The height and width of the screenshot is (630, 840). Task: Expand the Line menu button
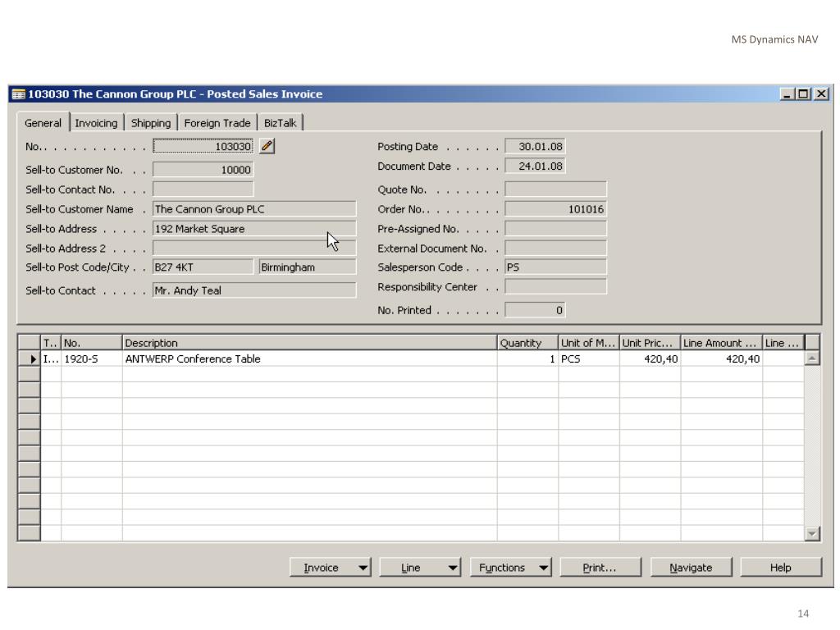coord(420,568)
